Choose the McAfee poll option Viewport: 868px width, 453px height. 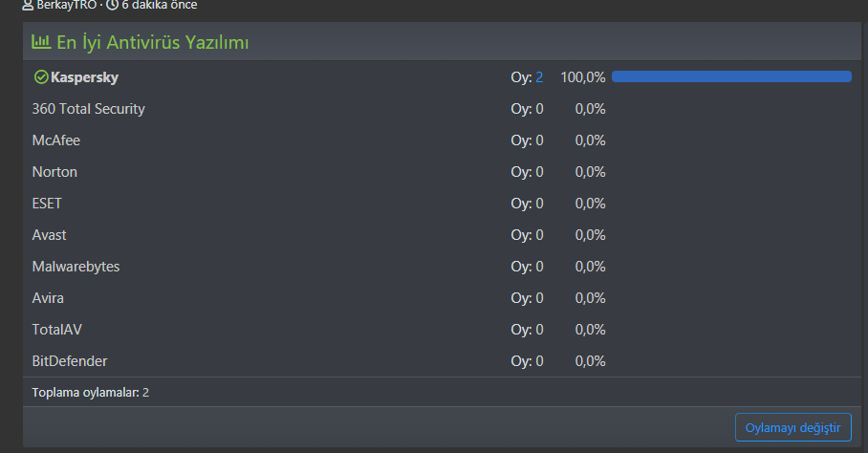click(x=55, y=140)
